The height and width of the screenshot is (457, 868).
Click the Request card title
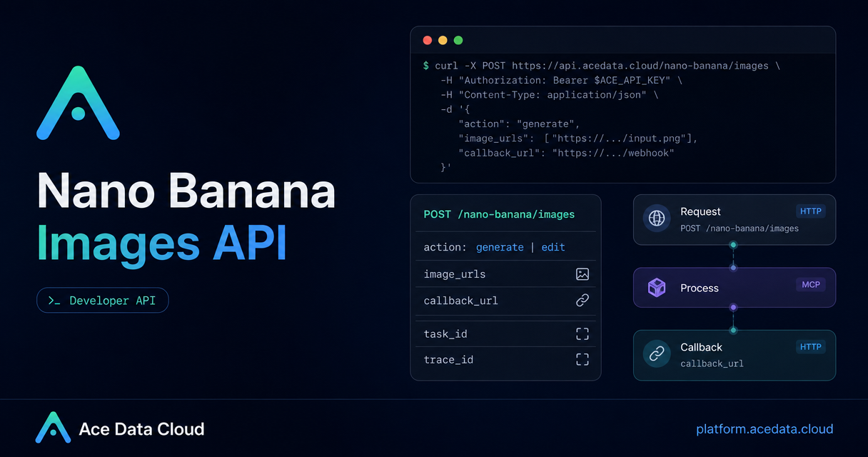[700, 211]
